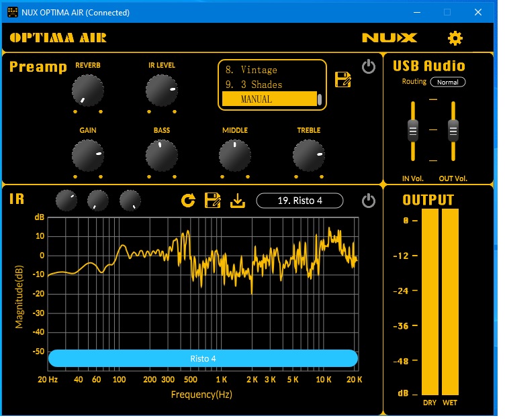Toggle the Preamp power button
The height and width of the screenshot is (420, 505).
368,67
